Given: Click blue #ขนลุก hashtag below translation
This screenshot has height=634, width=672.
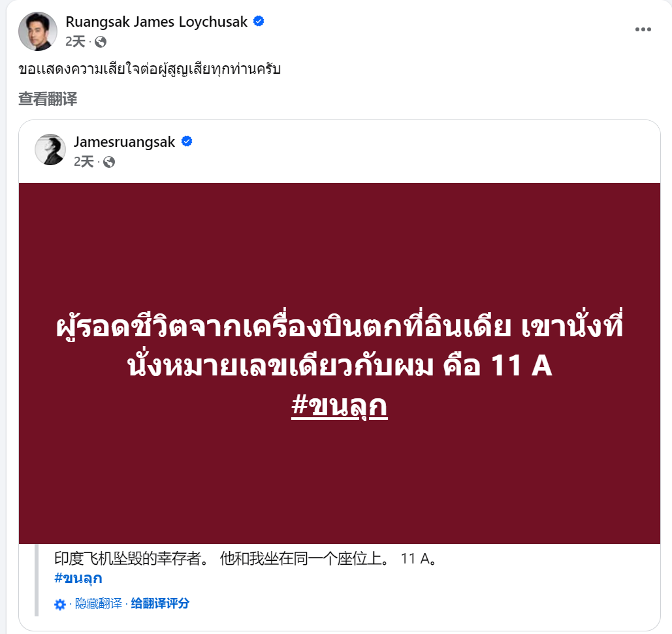Looking at the screenshot, I should pos(78,579).
